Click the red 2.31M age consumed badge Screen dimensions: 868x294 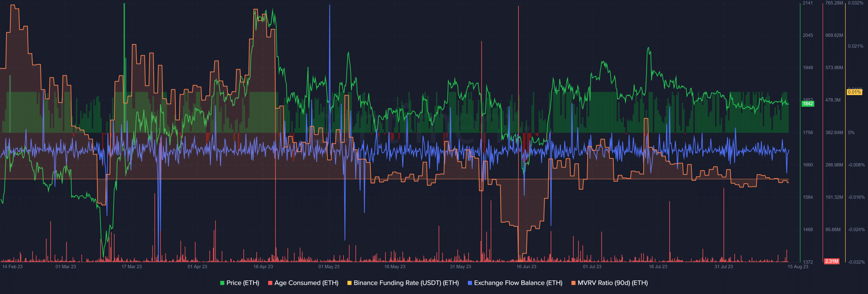click(832, 261)
